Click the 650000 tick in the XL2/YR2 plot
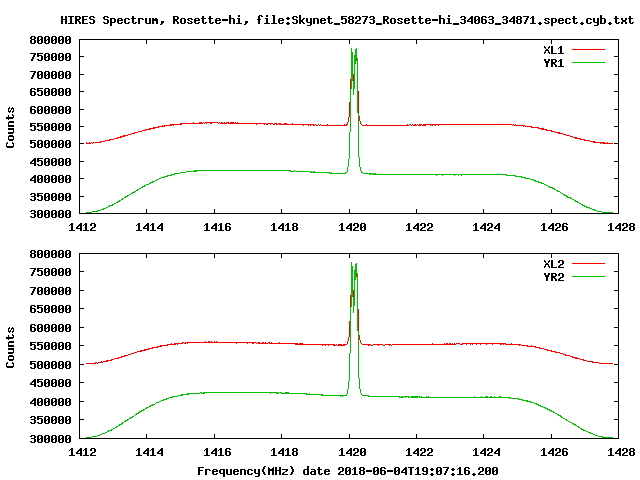Viewport: 640px width, 480px height. pyautogui.click(x=50, y=309)
